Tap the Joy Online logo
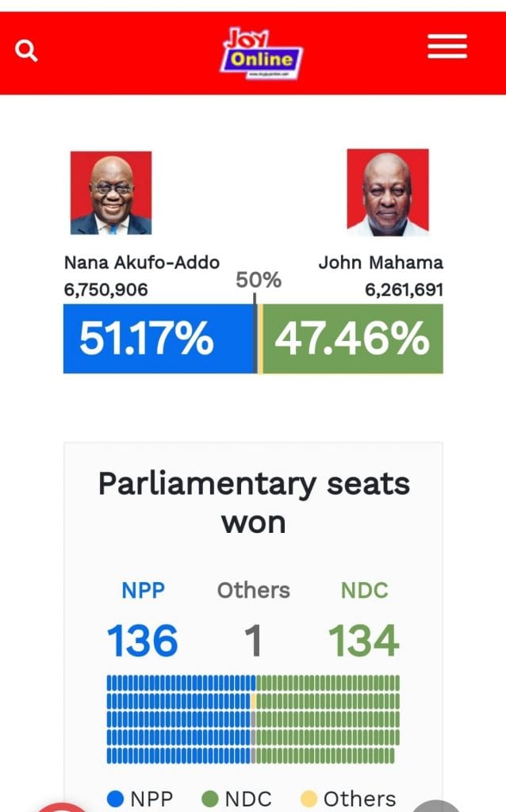The width and height of the screenshot is (506, 812). point(262,53)
